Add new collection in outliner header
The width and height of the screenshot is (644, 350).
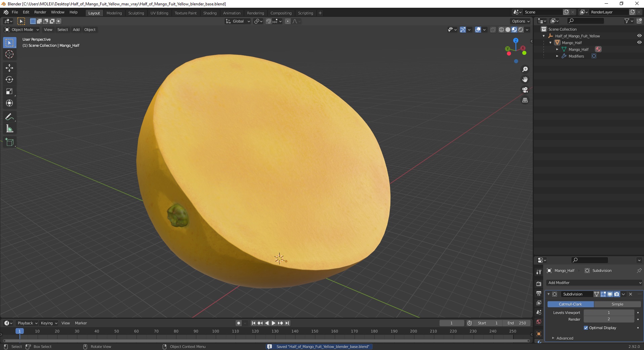639,21
